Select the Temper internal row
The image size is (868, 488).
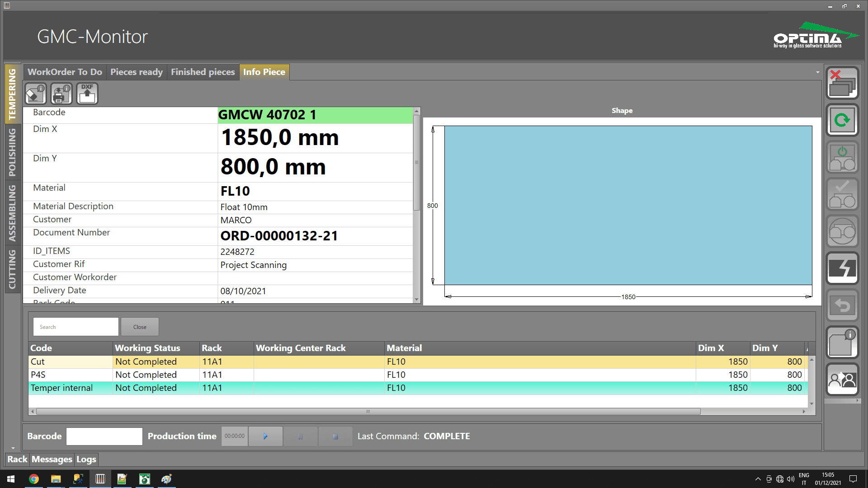[x=418, y=388]
